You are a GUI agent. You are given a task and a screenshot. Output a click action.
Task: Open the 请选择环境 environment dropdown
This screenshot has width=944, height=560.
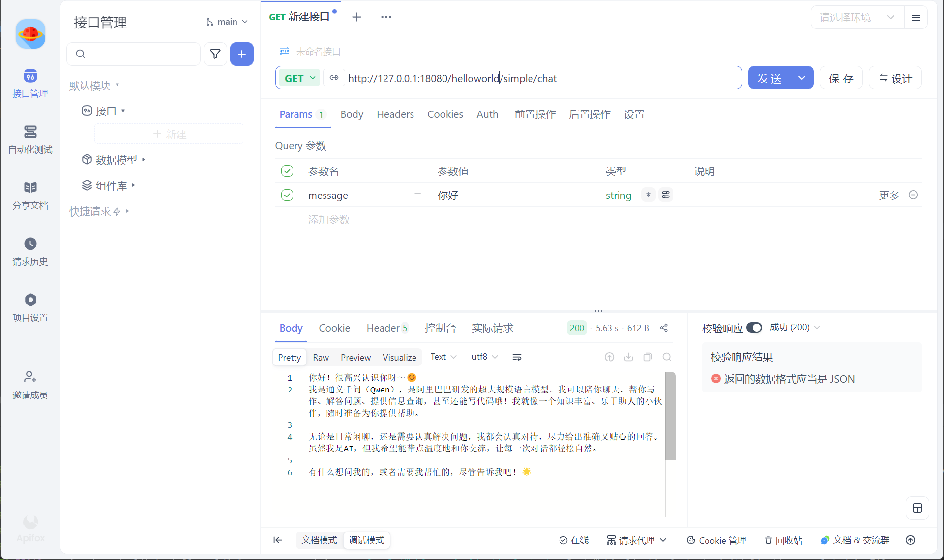(855, 17)
